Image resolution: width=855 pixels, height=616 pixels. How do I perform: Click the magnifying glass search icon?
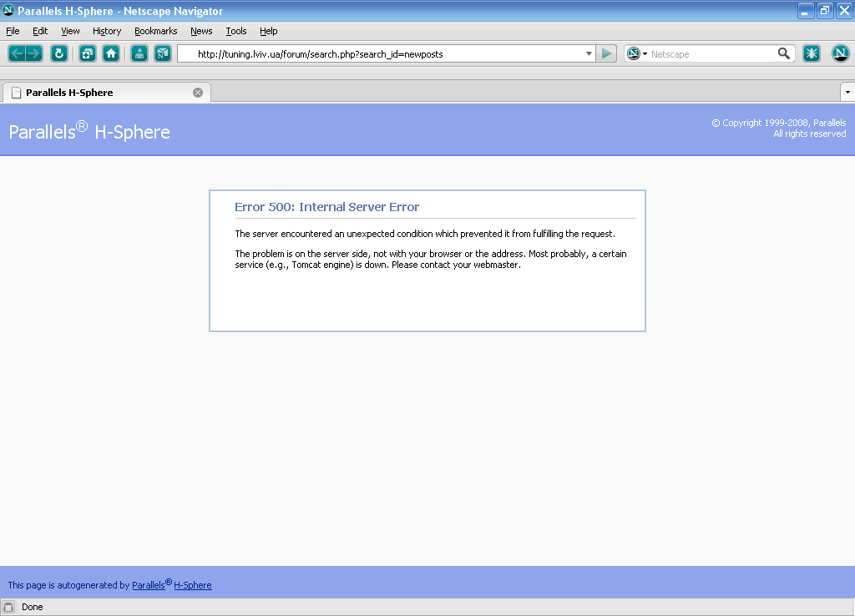tap(783, 53)
